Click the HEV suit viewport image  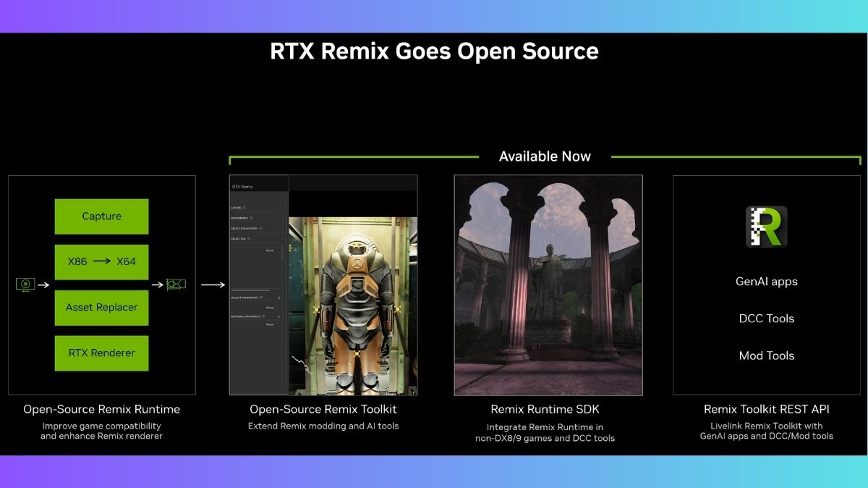[353, 304]
